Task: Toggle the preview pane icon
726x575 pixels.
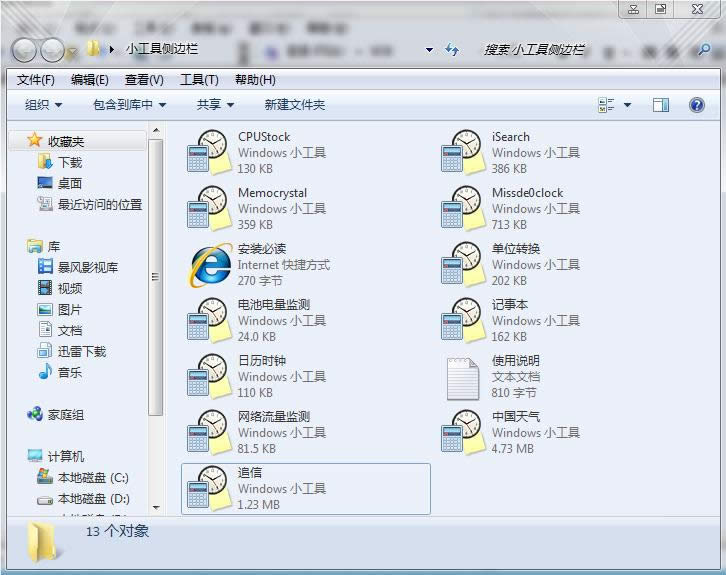Action: point(660,105)
